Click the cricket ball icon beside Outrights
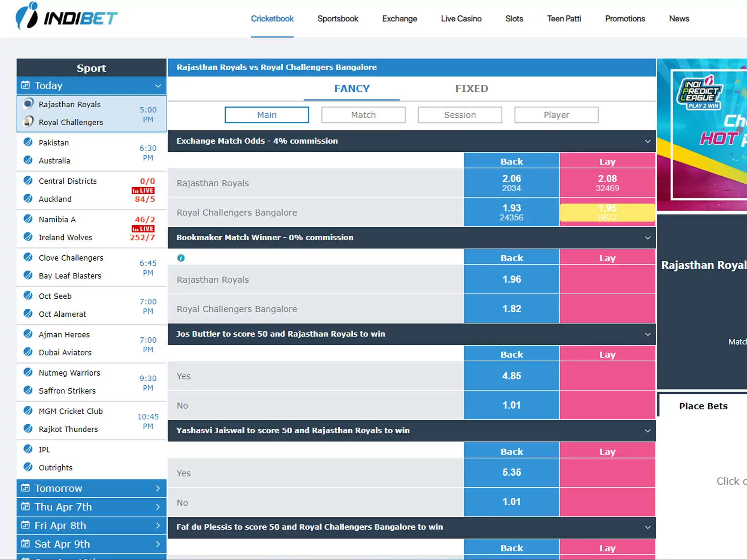The height and width of the screenshot is (560, 747). click(x=28, y=467)
